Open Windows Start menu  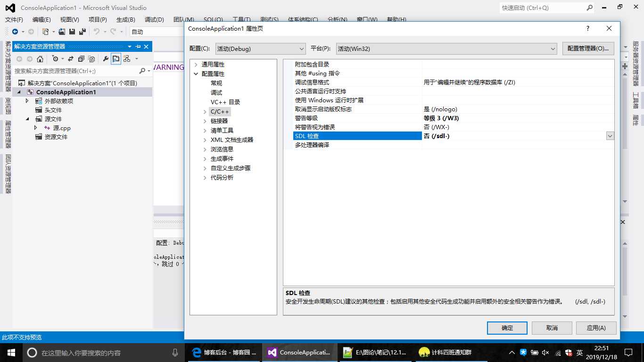[x=11, y=352]
